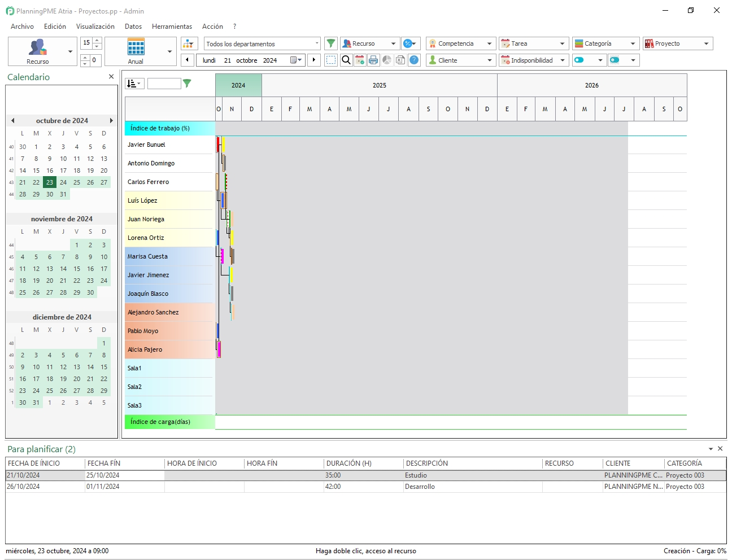732x560 pixels.
Task: Open the Categoría filter dropdown
Action: pos(606,43)
